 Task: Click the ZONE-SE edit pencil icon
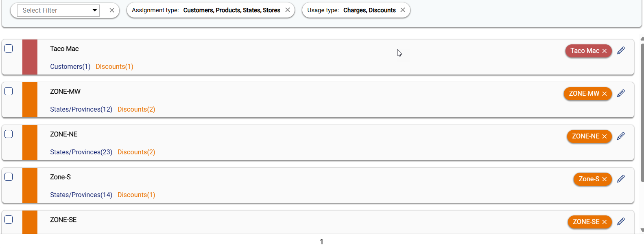(x=621, y=222)
